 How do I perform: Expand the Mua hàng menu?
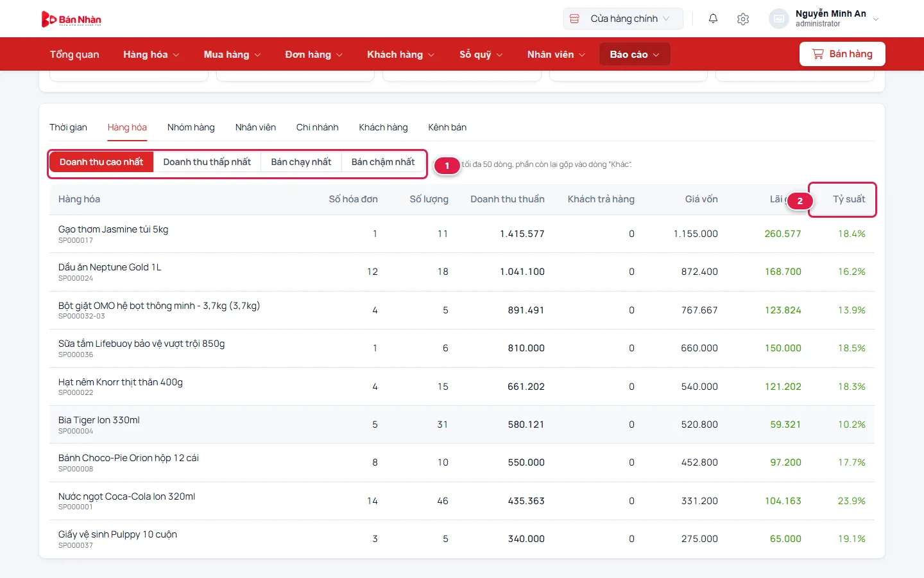pos(232,55)
